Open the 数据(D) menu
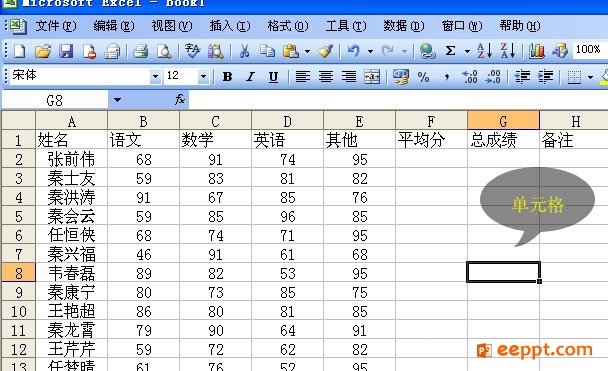608x371 pixels. pyautogui.click(x=404, y=26)
